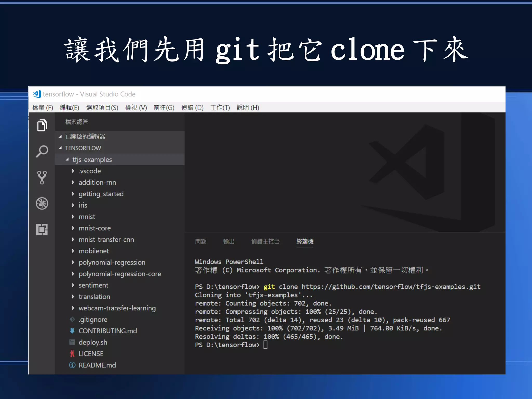
Task: Expand the mnist folder arrow
Action: [73, 216]
